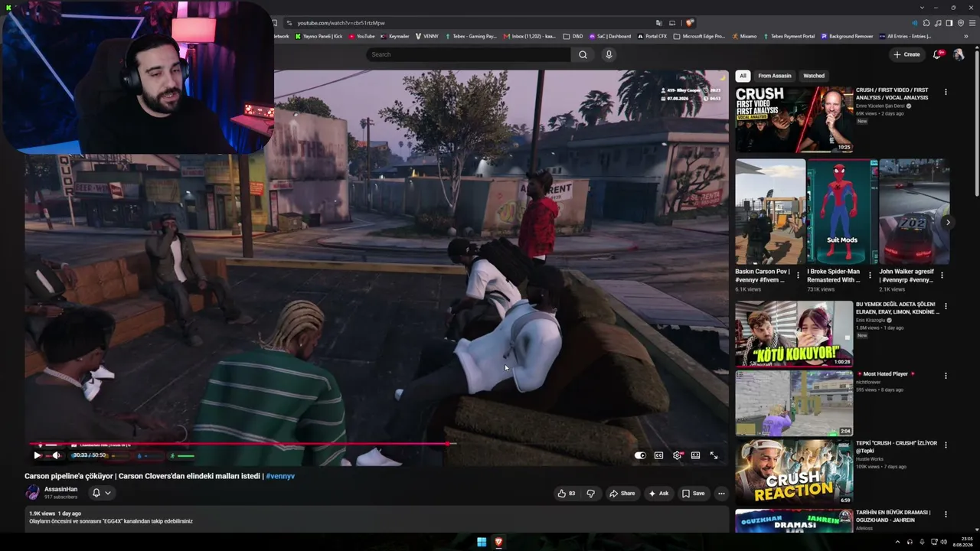Viewport: 980px width, 551px height.
Task: Start voice search with the microphone
Action: pyautogui.click(x=609, y=54)
